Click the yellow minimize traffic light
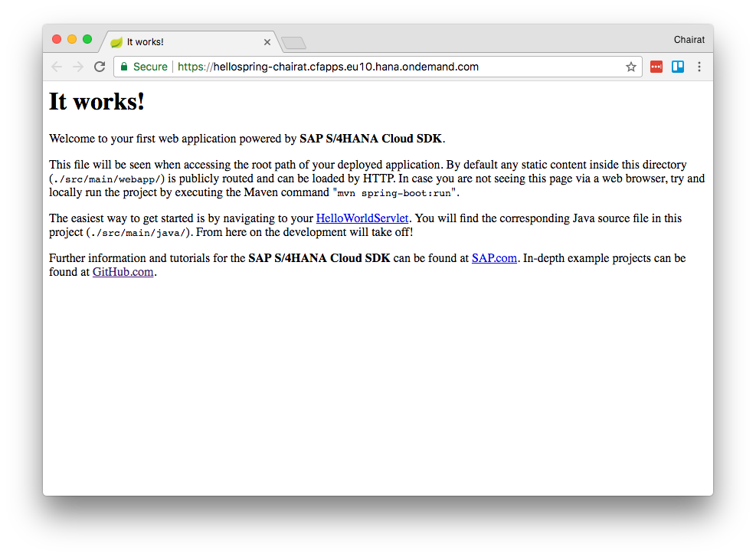This screenshot has height=557, width=756. (72, 38)
